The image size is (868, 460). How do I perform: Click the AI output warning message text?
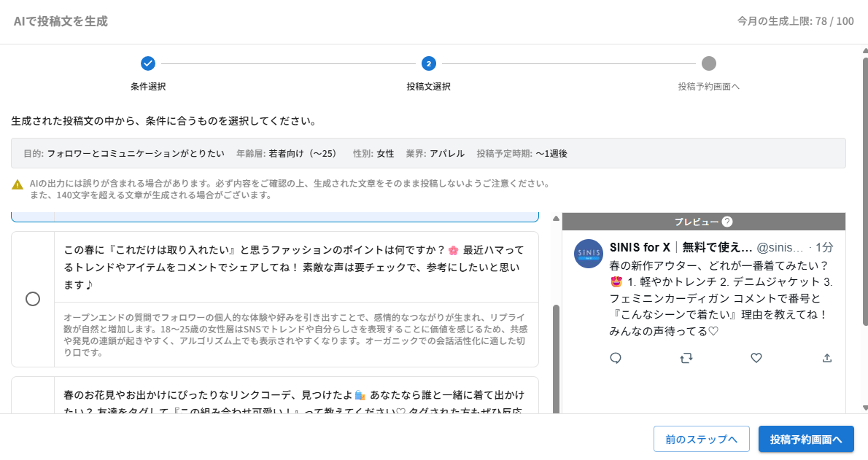[290, 189]
